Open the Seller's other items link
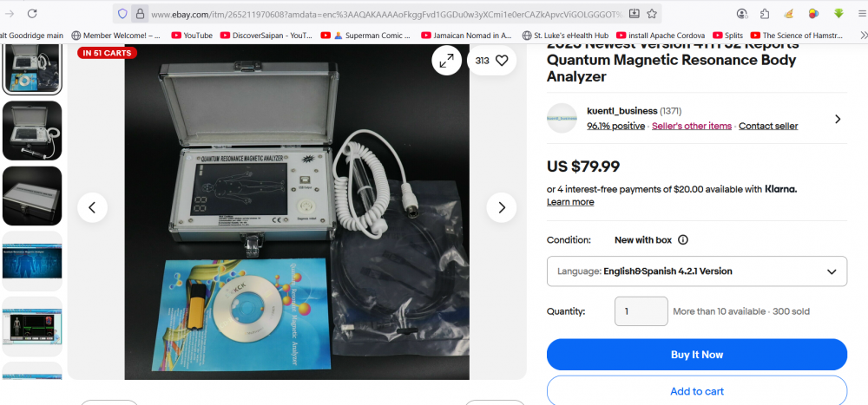 tap(692, 126)
